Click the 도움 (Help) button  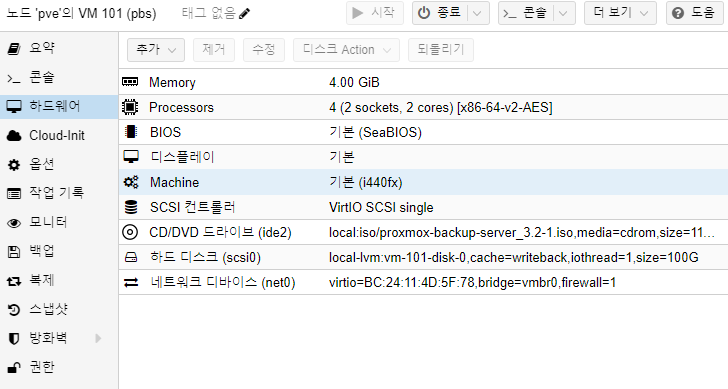click(695, 13)
